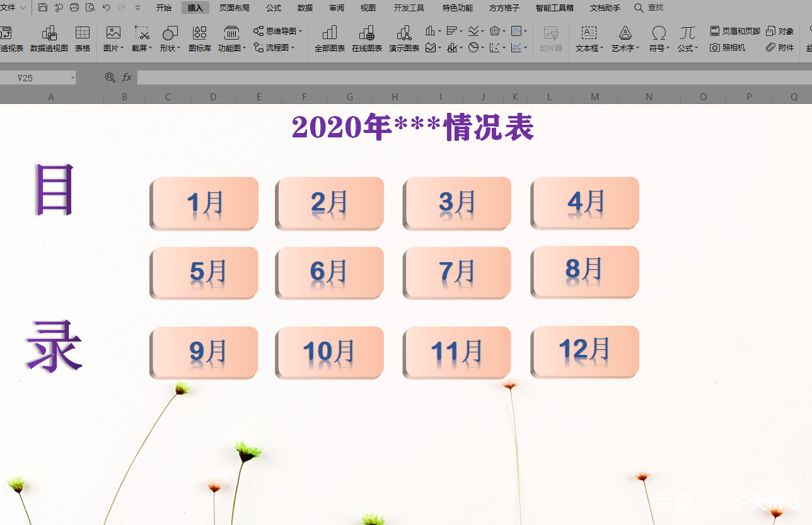Image resolution: width=812 pixels, height=525 pixels.
Task: Select the column M header
Action: point(594,96)
